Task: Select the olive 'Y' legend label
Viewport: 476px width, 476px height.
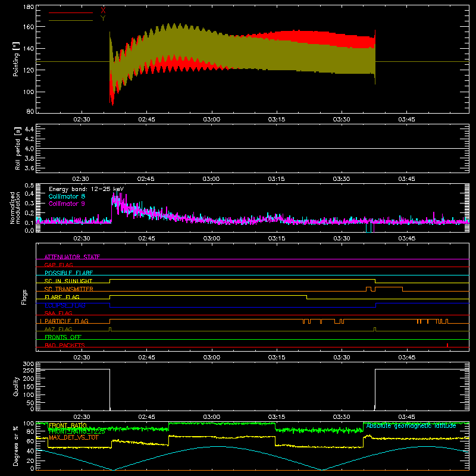Action: pyautogui.click(x=103, y=18)
